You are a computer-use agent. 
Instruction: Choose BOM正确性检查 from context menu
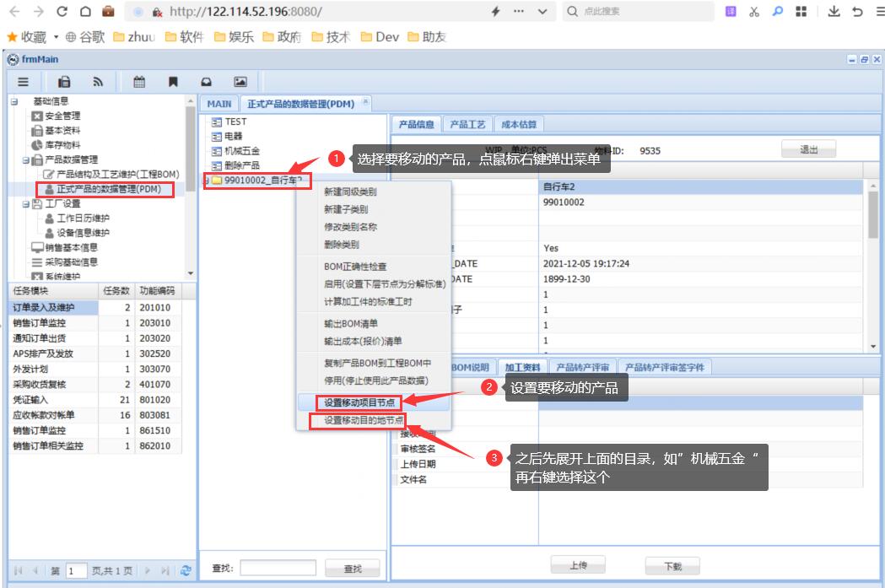coord(355,267)
